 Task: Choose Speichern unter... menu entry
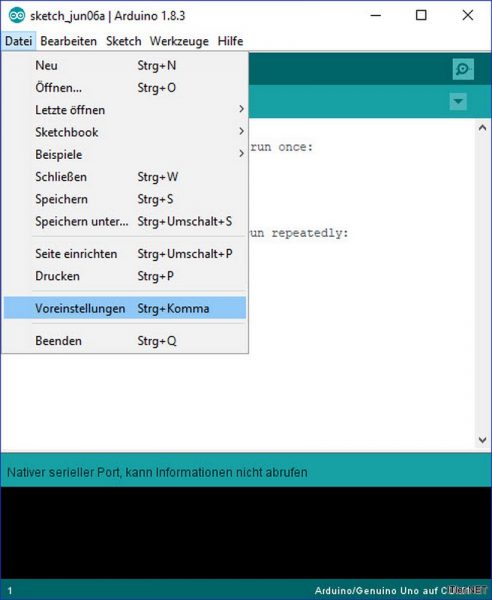[125, 221]
